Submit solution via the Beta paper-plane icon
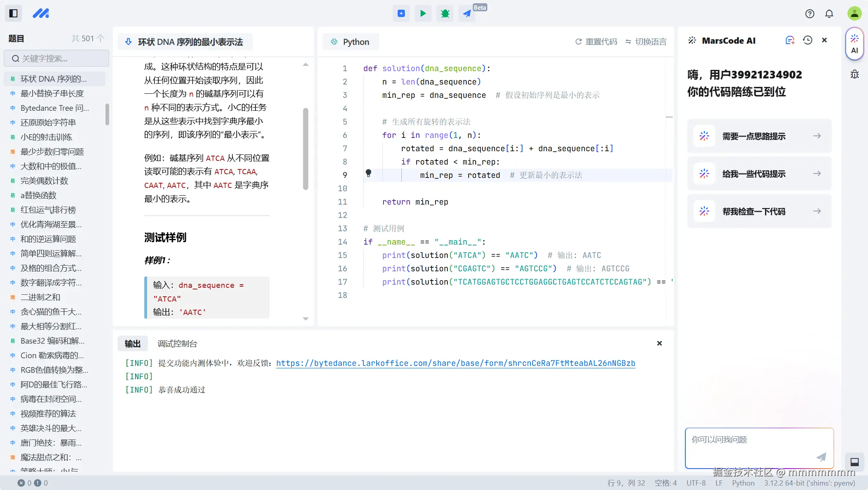Viewport: 868px width, 490px height. click(467, 13)
